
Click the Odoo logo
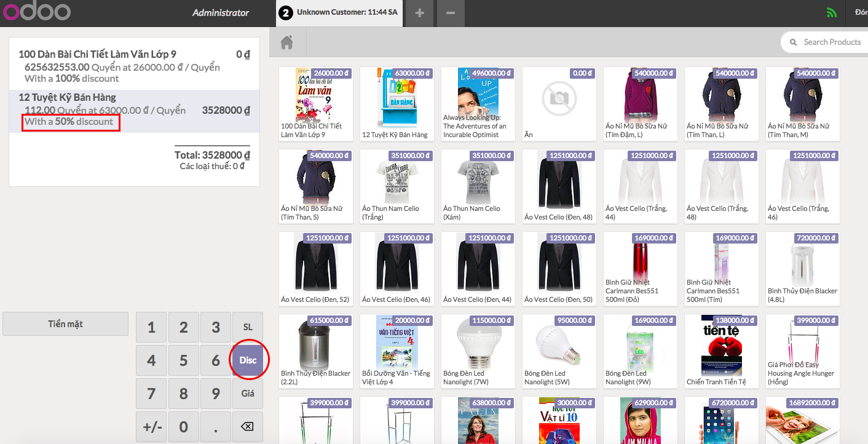tap(37, 12)
